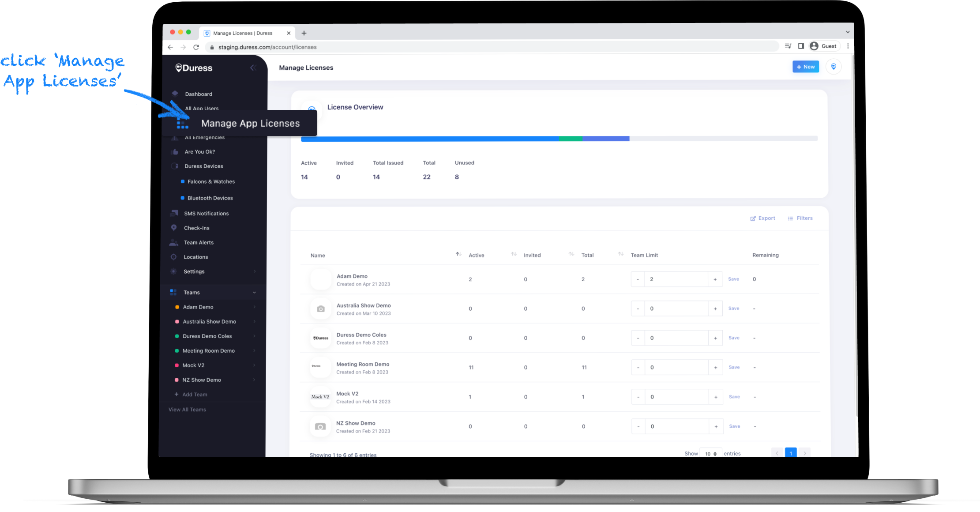Expand Adam Demo team chevron
The image size is (980, 512).
coord(255,307)
